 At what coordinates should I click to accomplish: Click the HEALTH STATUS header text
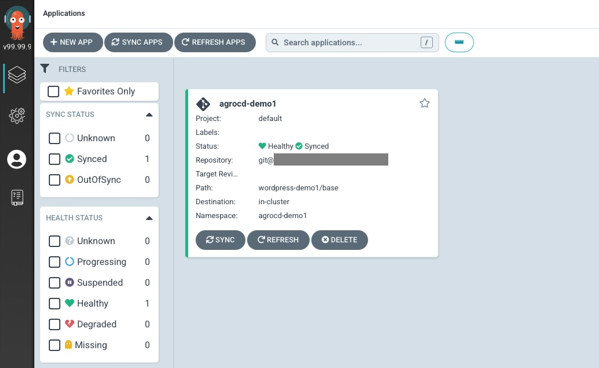[74, 218]
